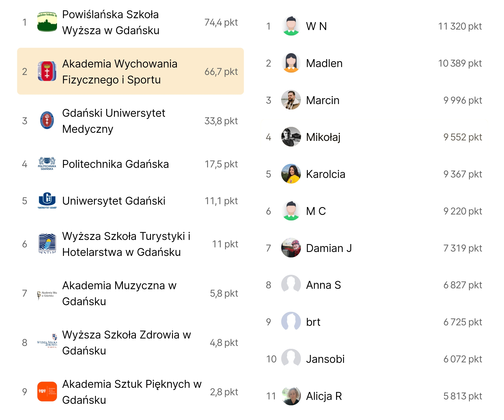504x420 pixels.
Task: Open Madlen's profile avatar
Action: [x=291, y=63]
